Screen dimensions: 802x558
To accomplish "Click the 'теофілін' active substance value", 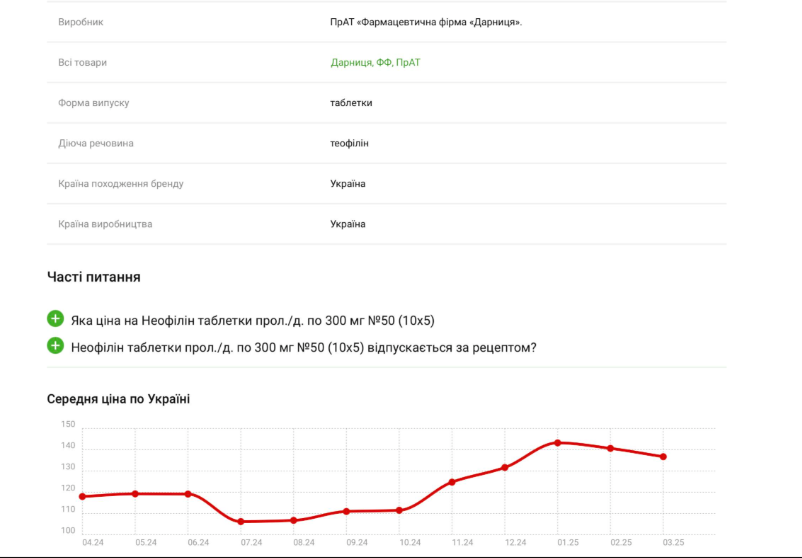I will 349,143.
